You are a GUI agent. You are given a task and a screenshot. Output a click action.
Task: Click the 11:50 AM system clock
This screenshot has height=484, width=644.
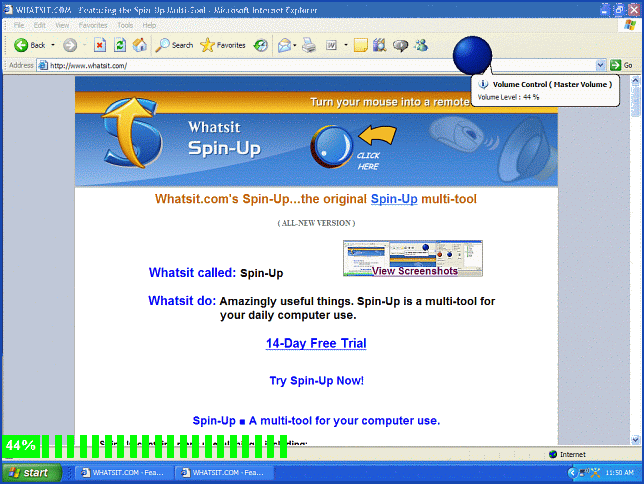pyautogui.click(x=620, y=472)
